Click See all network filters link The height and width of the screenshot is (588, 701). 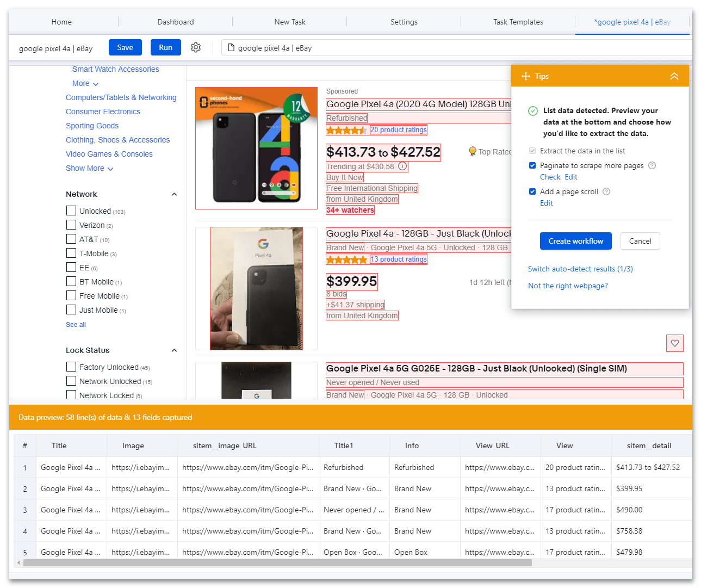76,324
